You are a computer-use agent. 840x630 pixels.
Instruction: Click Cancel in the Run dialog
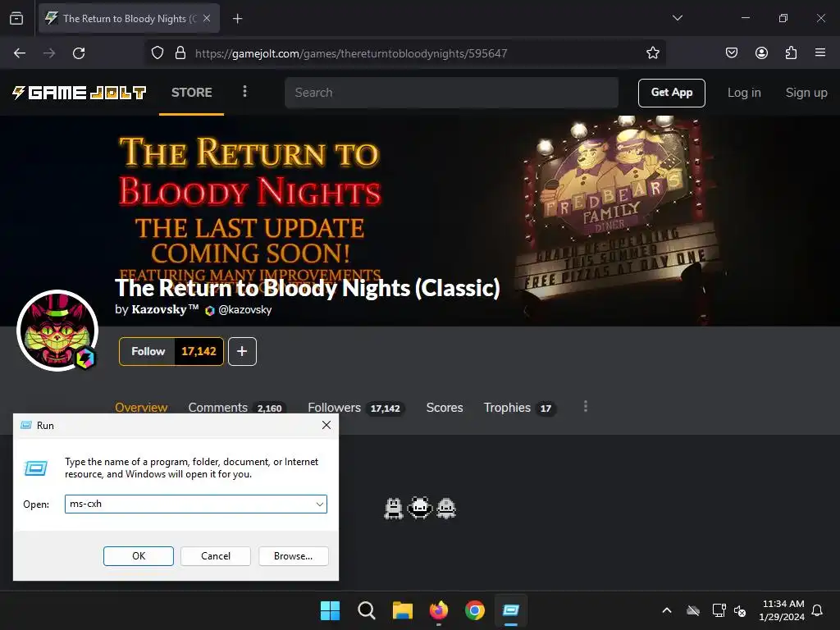(216, 556)
